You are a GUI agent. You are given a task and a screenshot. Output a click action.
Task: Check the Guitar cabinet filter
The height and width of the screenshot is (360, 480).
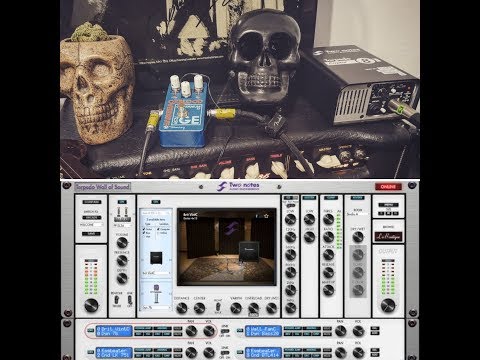(x=144, y=229)
